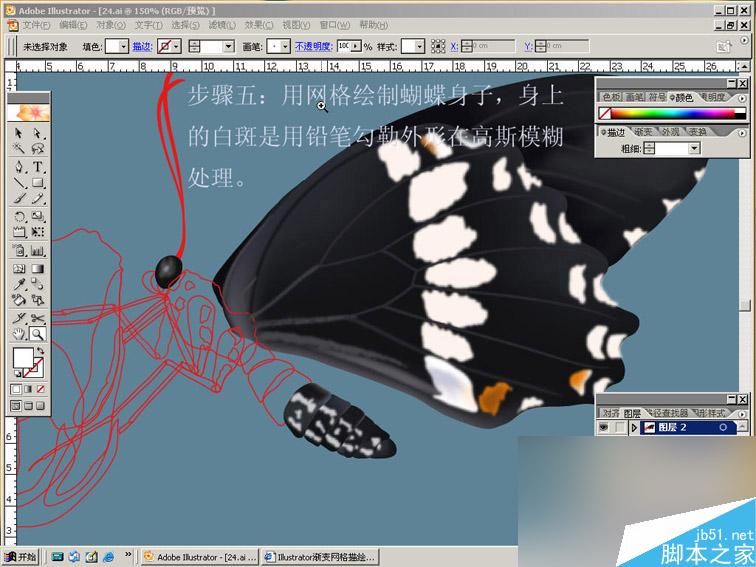
Task: Open the 效果(C) menu
Action: (x=259, y=25)
